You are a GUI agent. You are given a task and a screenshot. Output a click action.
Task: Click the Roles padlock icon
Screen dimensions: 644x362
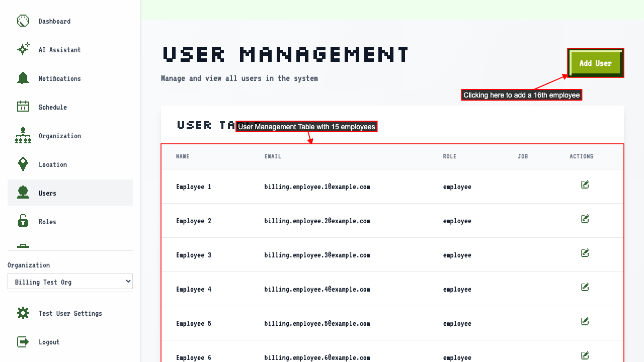(23, 221)
